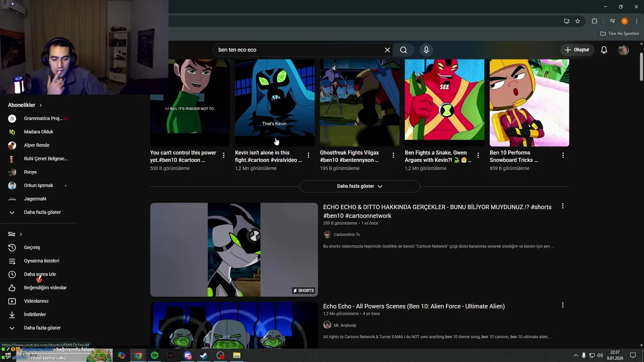Image resolution: width=644 pixels, height=362 pixels.
Task: Open the Cartoonitrix Tv channel avatar
Action: point(327,234)
